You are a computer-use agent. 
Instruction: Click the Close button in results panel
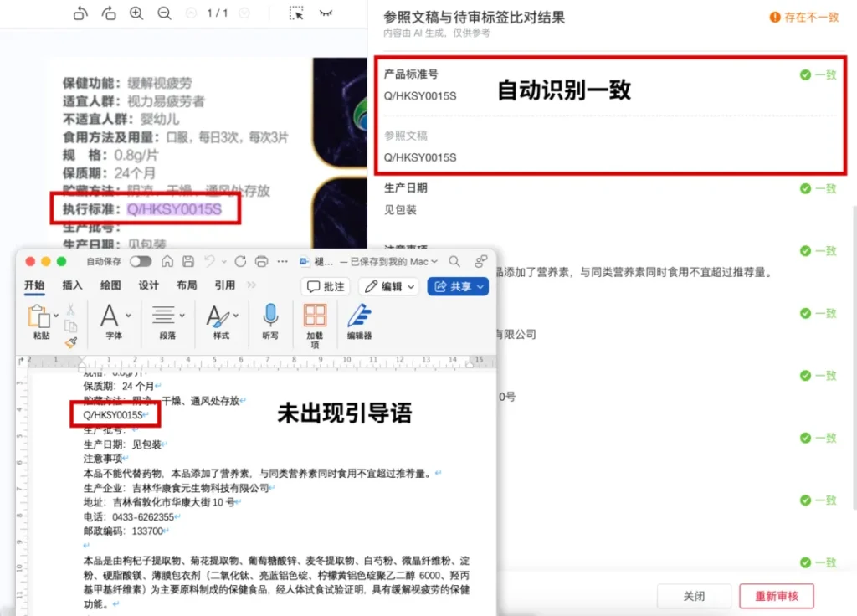tap(694, 596)
